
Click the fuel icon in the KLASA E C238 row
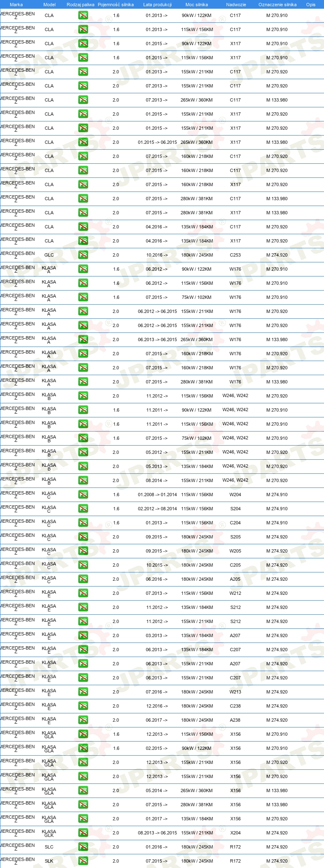point(83,706)
